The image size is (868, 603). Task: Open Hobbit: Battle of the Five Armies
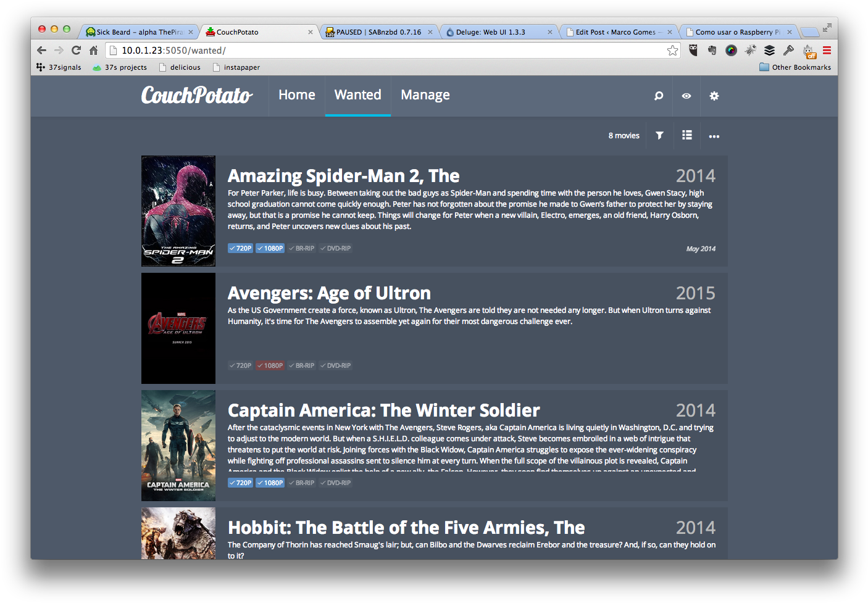point(406,528)
